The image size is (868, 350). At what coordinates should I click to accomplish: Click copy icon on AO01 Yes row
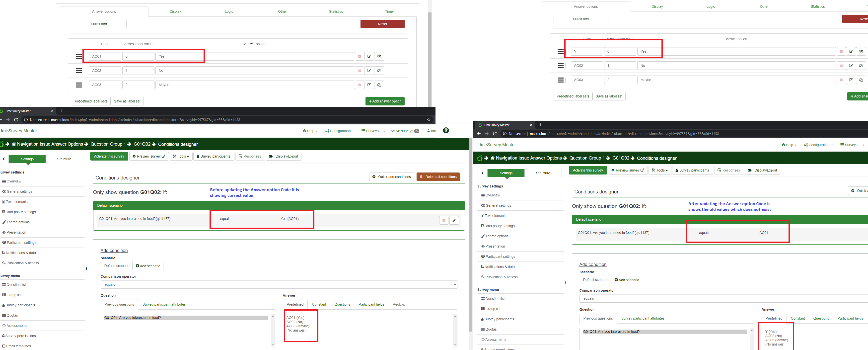[x=379, y=57]
